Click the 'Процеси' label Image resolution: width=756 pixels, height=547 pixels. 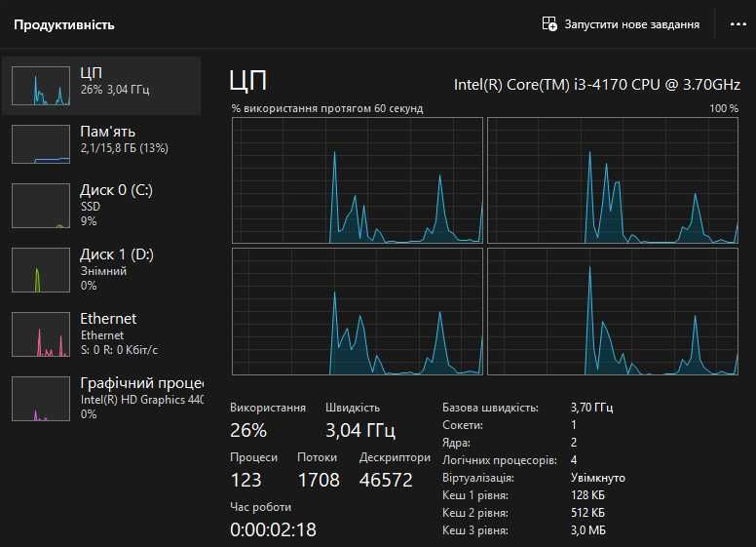pos(253,457)
